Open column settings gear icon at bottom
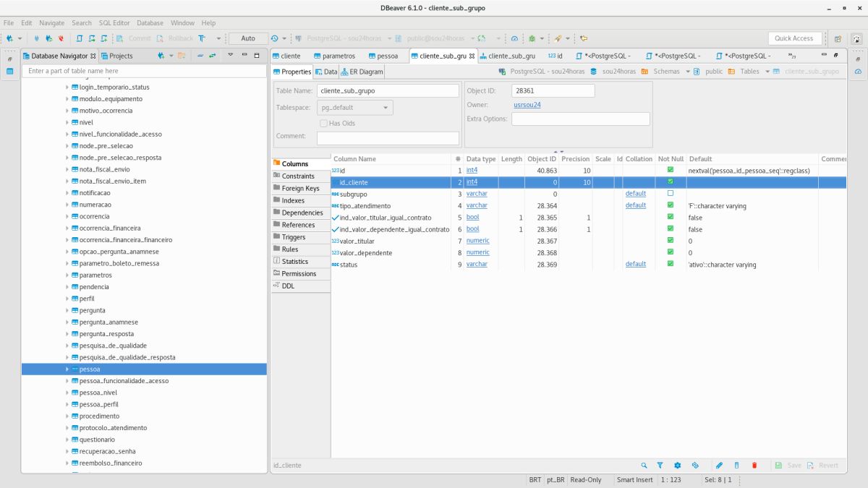This screenshot has height=488, width=868. click(678, 466)
